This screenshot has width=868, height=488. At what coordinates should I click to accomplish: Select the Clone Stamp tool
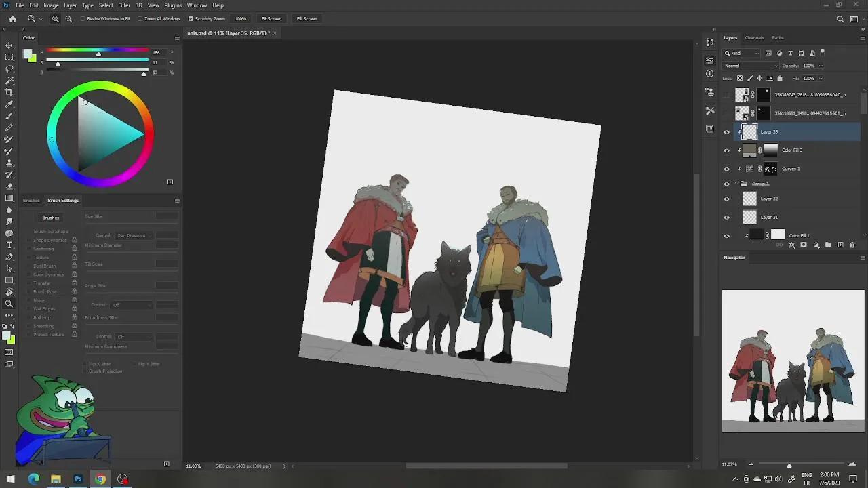(x=9, y=162)
